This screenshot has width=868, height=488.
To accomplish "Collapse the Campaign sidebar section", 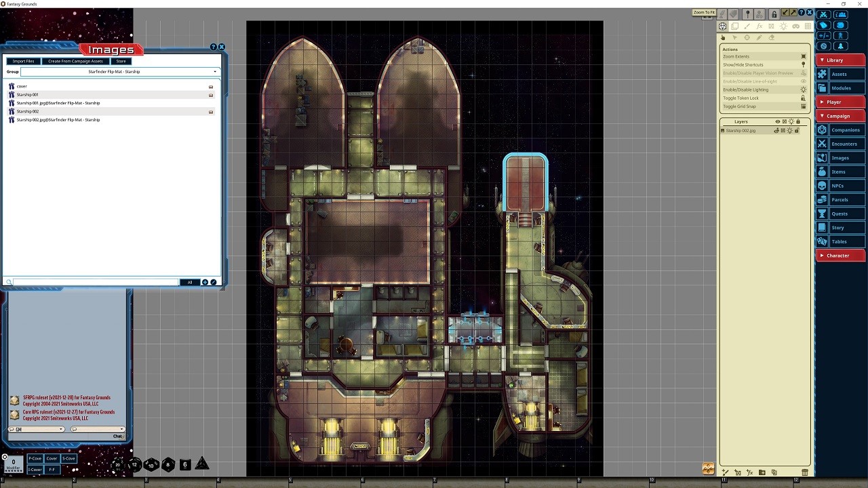I will pyautogui.click(x=840, y=116).
